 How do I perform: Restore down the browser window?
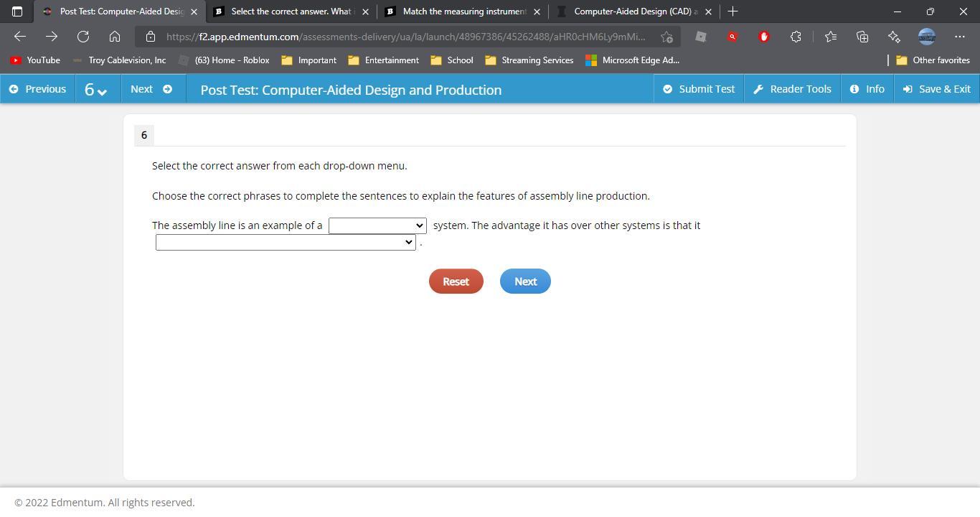click(x=930, y=11)
